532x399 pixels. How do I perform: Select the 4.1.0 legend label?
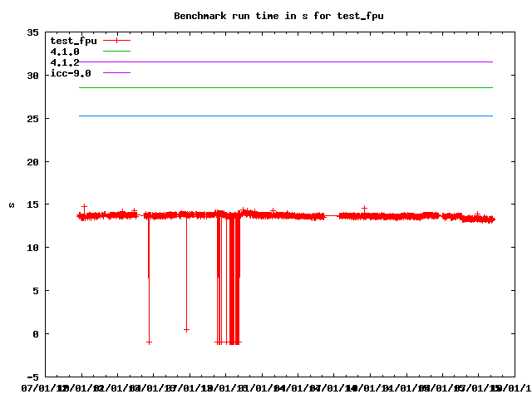(65, 52)
